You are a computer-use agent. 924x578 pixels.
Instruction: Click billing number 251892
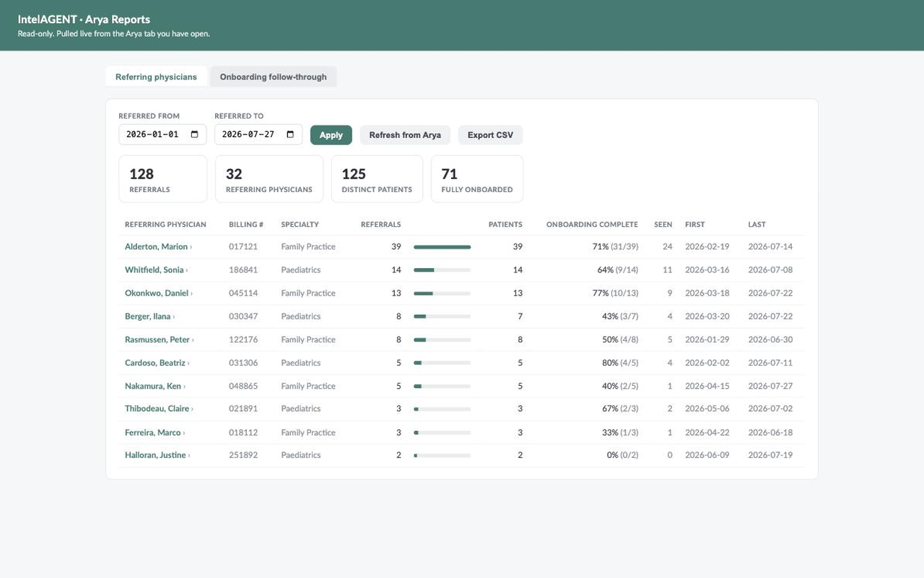click(x=243, y=455)
